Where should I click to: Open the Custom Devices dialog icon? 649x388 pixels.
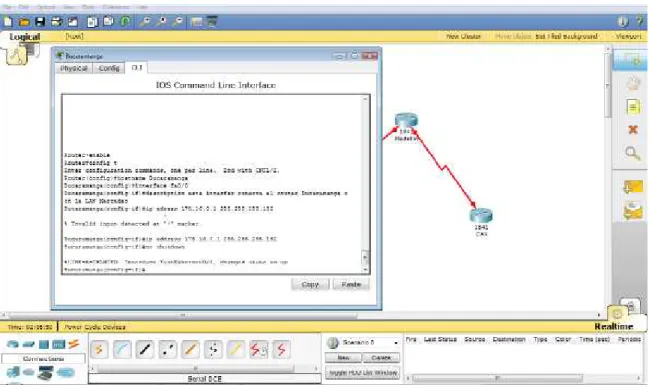click(212, 22)
